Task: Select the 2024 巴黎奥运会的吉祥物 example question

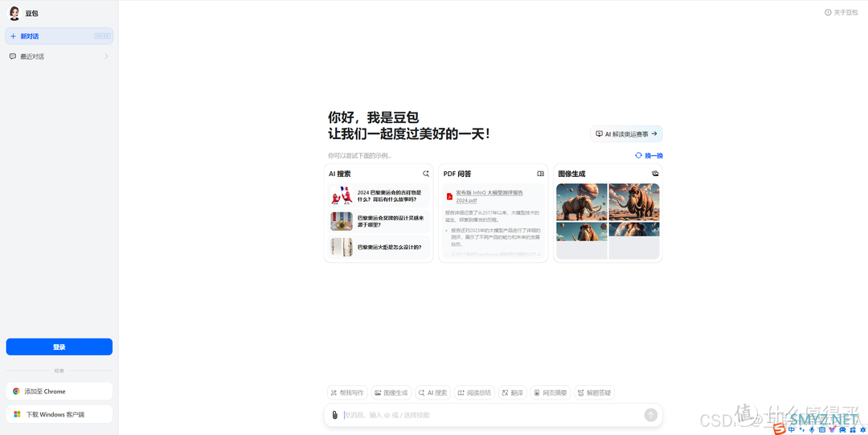Action: coord(379,195)
